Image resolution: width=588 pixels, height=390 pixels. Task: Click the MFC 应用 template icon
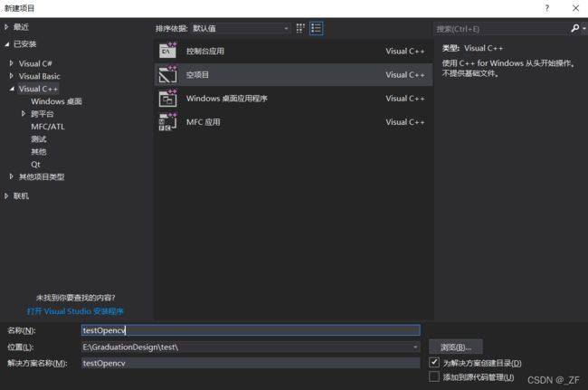pyautogui.click(x=167, y=122)
